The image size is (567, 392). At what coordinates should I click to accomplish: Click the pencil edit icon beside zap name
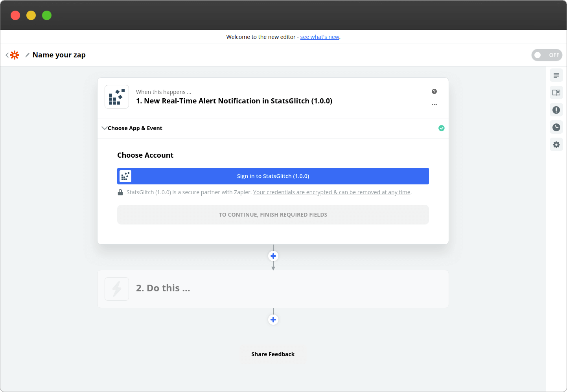pos(28,55)
